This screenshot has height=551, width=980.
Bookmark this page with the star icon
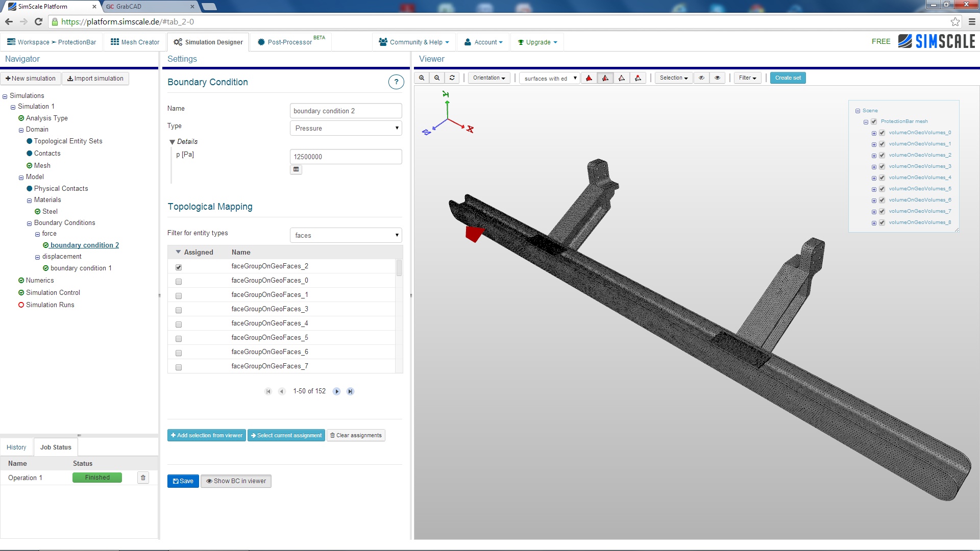pyautogui.click(x=955, y=22)
